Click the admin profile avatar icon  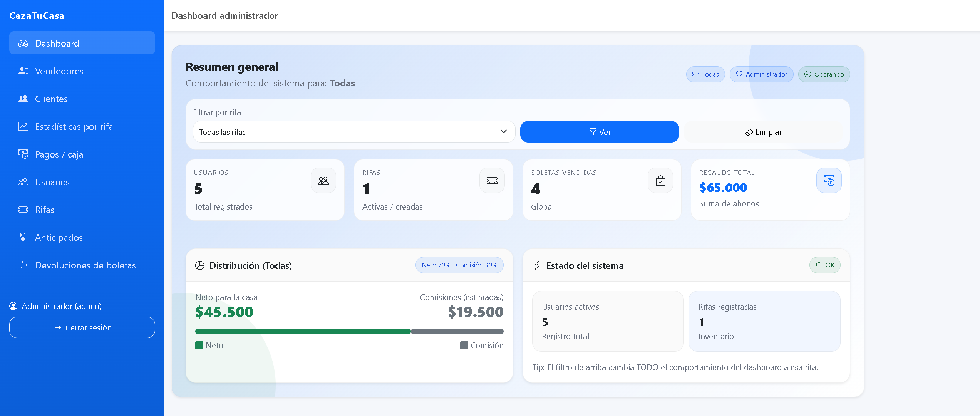pos(13,306)
